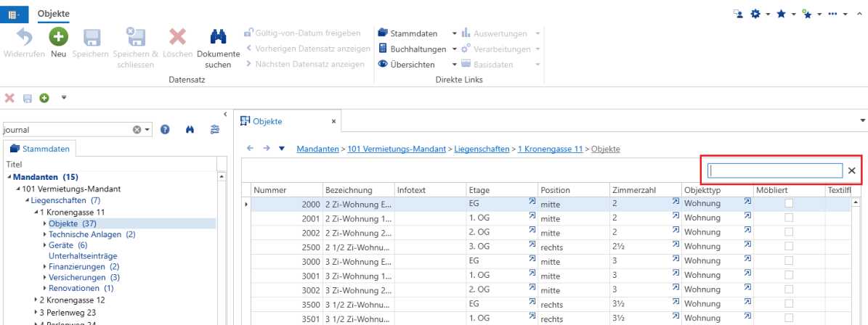Toggle Möbliert checkbox for row 3500

click(789, 303)
